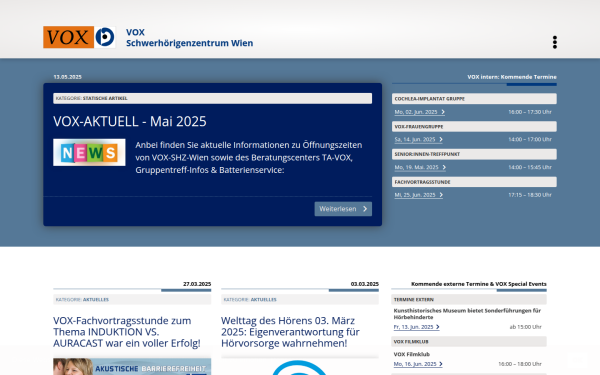This screenshot has height=375, width=600.
Task: Click Kommende externe Termine & VOX Special Events heading
Action: click(479, 284)
